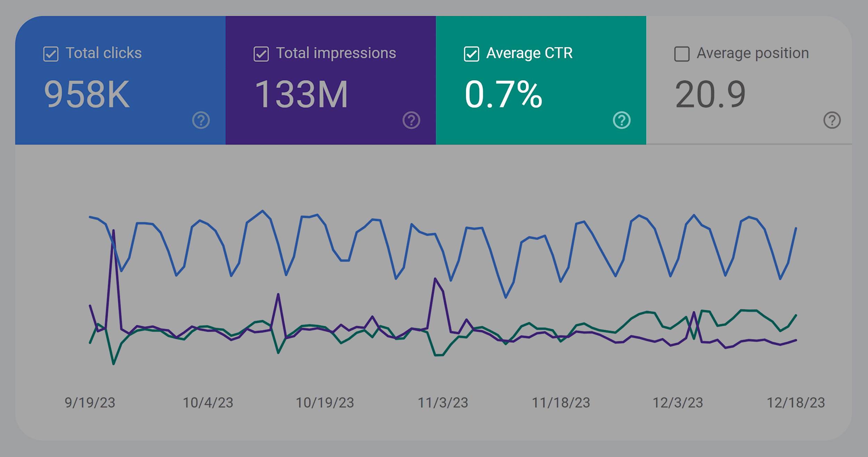868x457 pixels.
Task: Open the help tooltip for Average CTR
Action: pyautogui.click(x=621, y=121)
